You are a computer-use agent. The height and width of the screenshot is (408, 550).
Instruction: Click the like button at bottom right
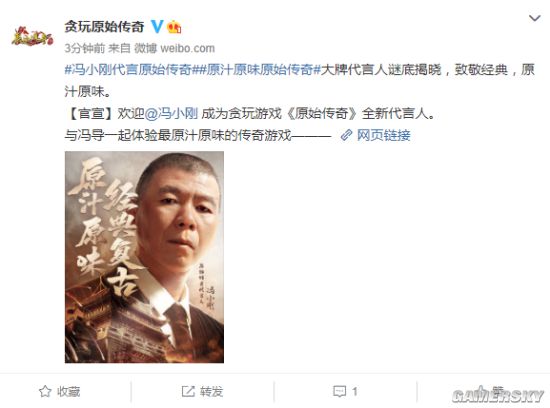click(x=491, y=391)
